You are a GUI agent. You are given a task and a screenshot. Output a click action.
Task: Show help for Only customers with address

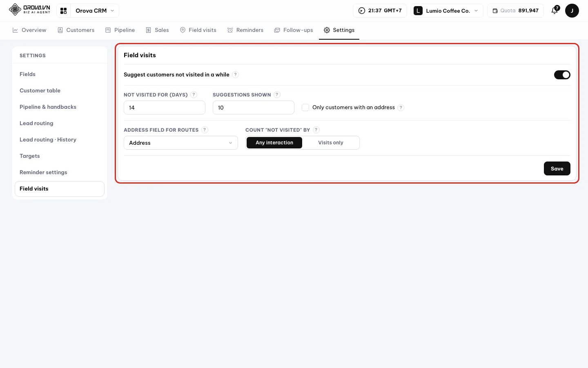tap(401, 108)
